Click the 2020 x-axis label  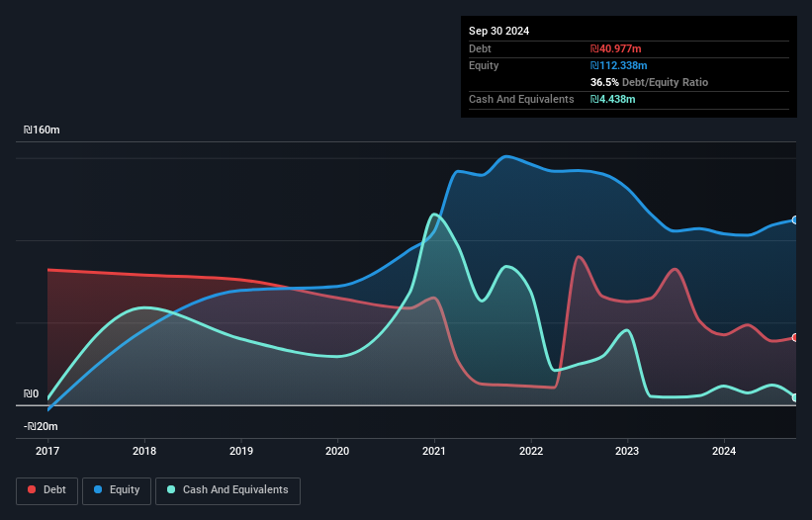(x=337, y=451)
